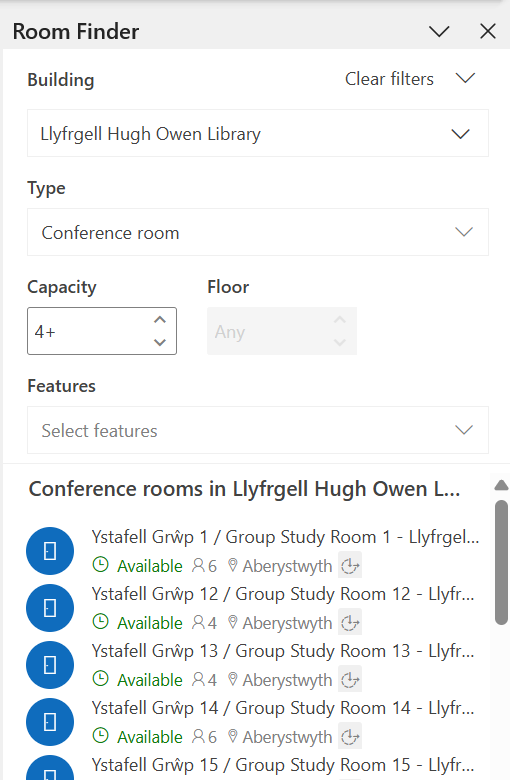Click inside the Capacity 4+ input field
This screenshot has height=780, width=510.
tap(90, 331)
